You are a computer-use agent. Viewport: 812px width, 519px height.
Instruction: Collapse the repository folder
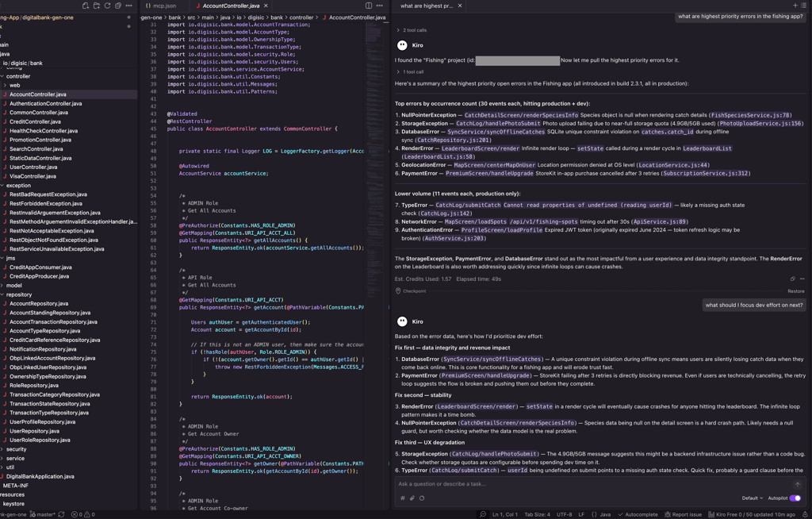19,294
